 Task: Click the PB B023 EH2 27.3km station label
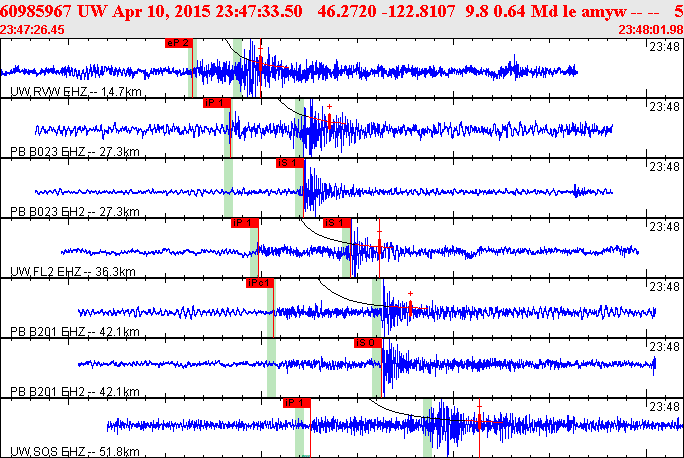(75, 212)
